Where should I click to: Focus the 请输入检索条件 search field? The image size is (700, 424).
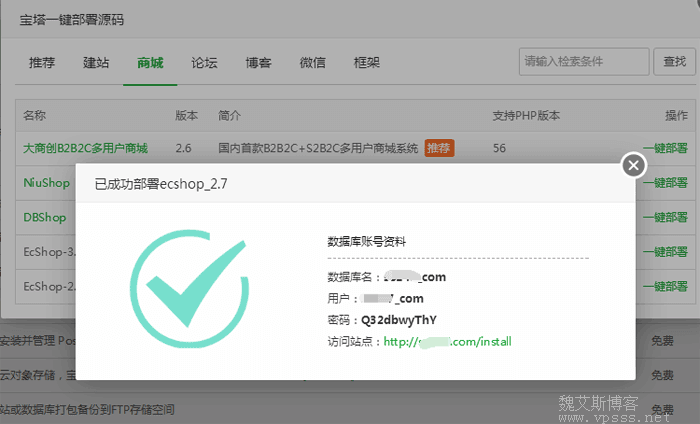pyautogui.click(x=582, y=62)
